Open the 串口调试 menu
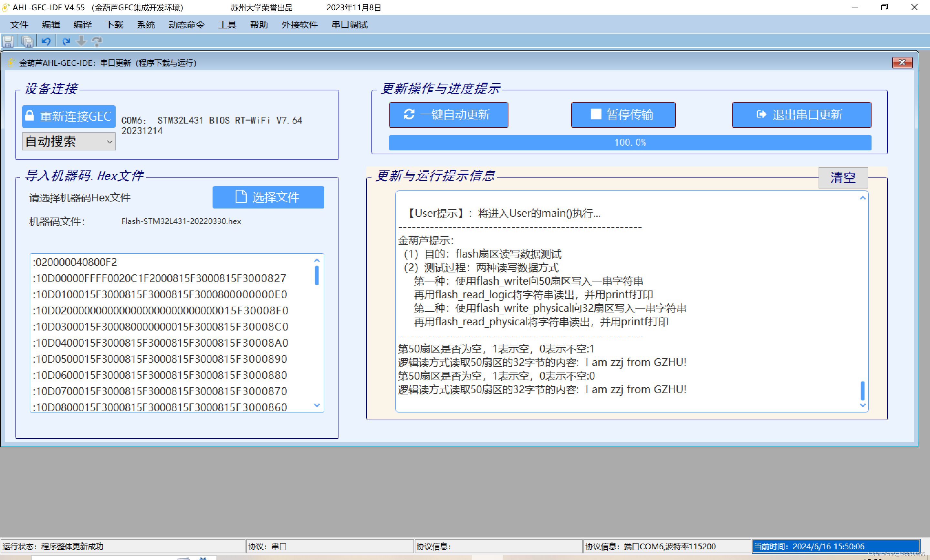This screenshot has height=560, width=930. tap(349, 25)
